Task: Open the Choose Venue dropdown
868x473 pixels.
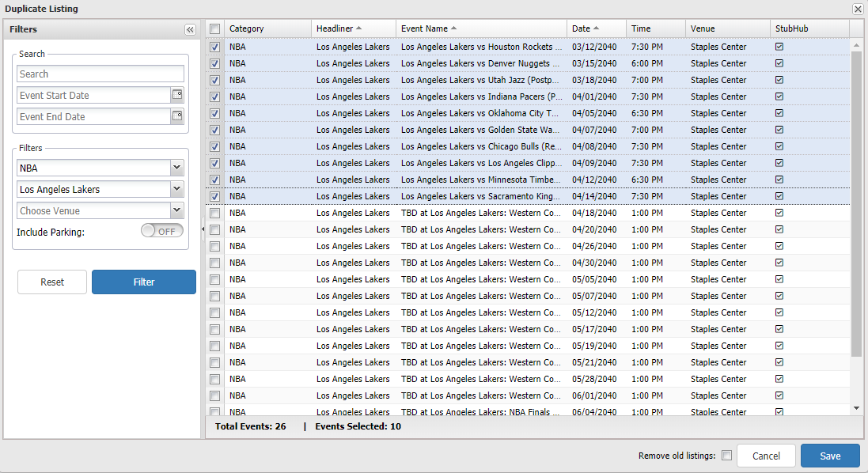Action: pyautogui.click(x=176, y=210)
